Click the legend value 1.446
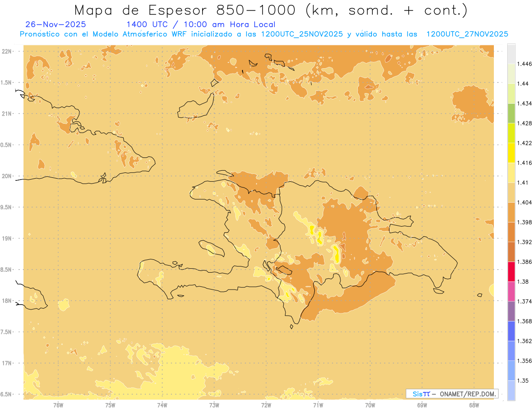Viewport: 532px width, 411px height. [x=524, y=64]
